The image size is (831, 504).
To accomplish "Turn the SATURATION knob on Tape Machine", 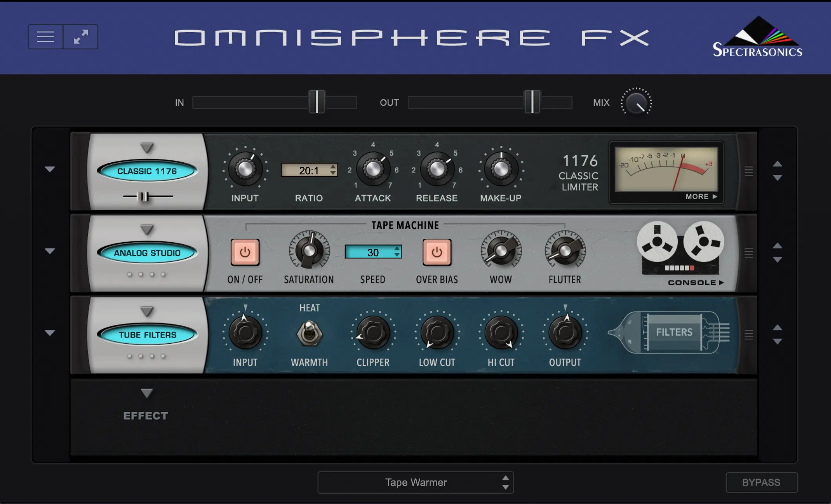I will click(x=309, y=251).
